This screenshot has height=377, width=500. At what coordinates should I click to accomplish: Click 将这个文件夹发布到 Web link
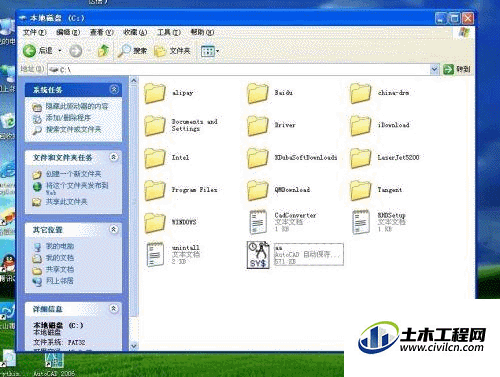click(x=77, y=188)
